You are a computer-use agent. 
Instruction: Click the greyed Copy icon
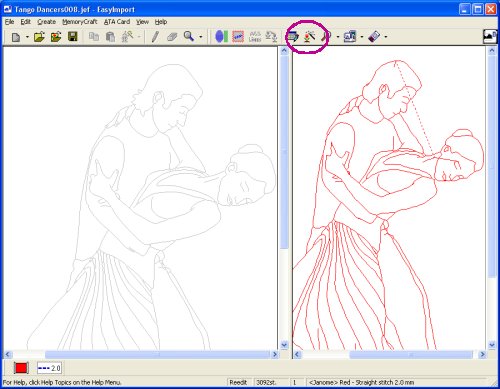click(x=94, y=36)
